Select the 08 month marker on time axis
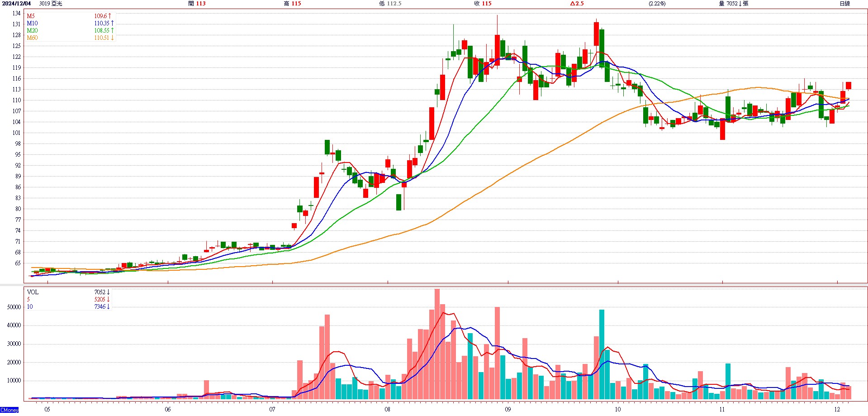The height and width of the screenshot is (416, 868). point(388,409)
